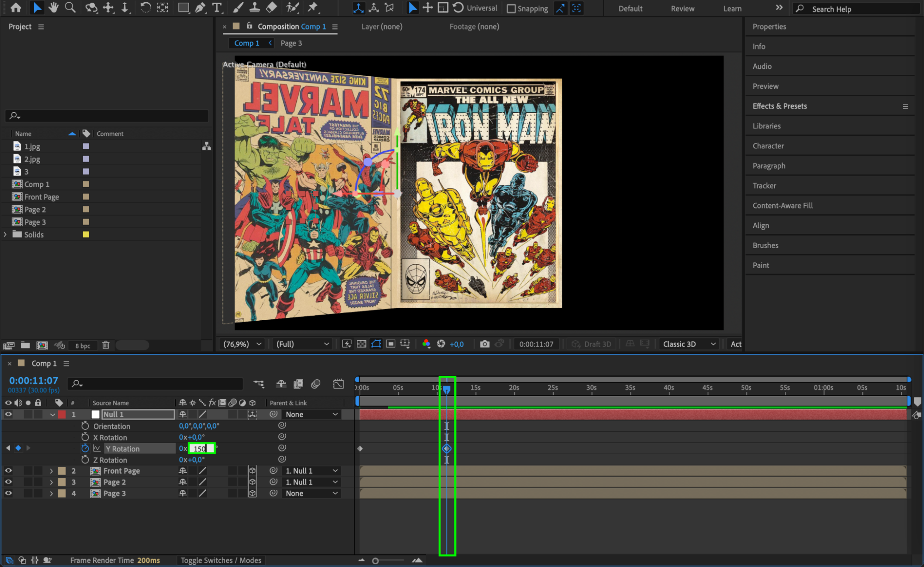
Task: Click the Y Rotation keyframe at the playhead
Action: 447,449
